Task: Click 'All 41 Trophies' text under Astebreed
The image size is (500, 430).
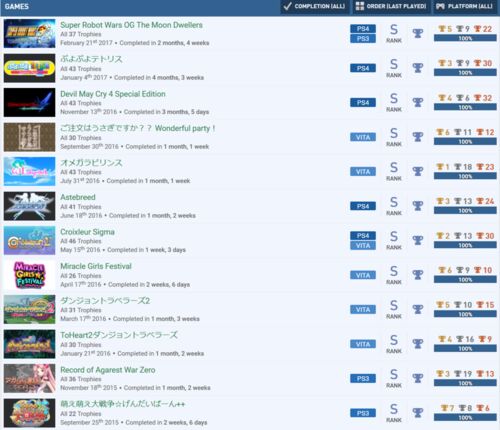Action: [x=81, y=207]
